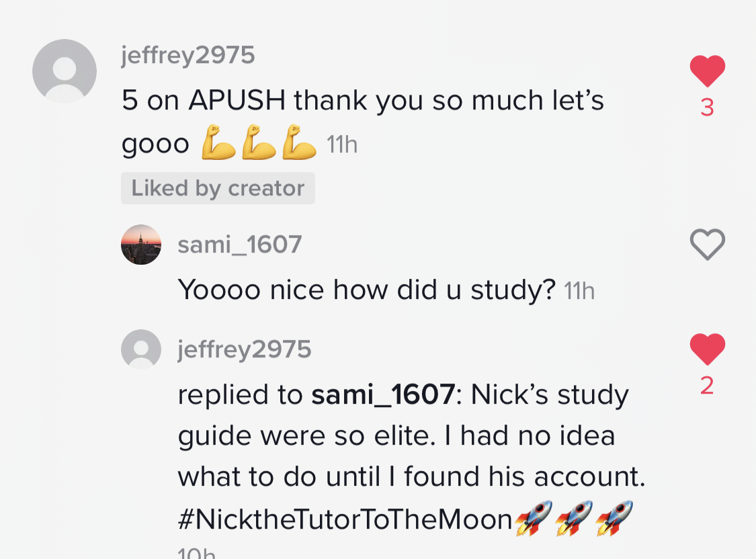Viewport: 756px width, 559px height.
Task: Like sami_1607's comment with outlined heart
Action: coord(708,245)
